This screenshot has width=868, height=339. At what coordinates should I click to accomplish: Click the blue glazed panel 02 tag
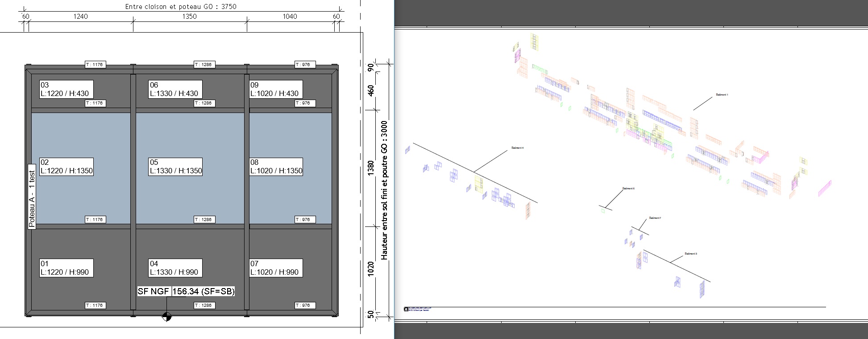[66, 167]
